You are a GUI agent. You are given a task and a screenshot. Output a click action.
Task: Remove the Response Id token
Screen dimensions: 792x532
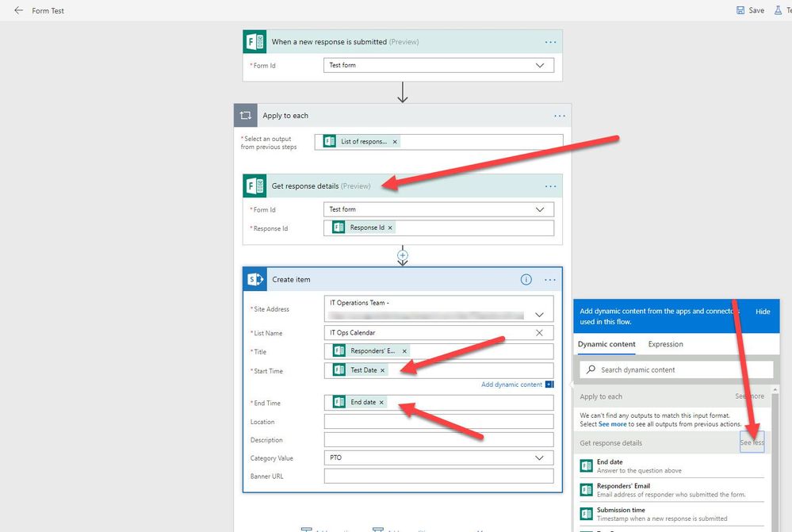click(390, 228)
